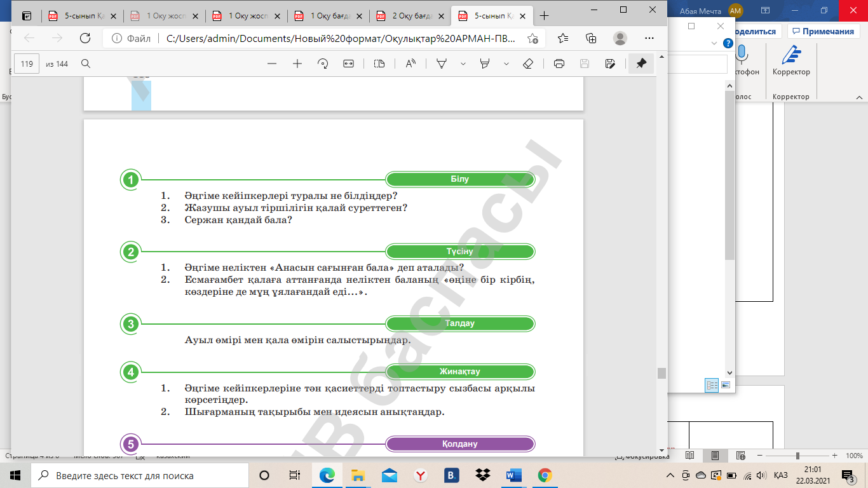The height and width of the screenshot is (488, 868).
Task: Fit PDF to page width
Action: click(x=348, y=64)
